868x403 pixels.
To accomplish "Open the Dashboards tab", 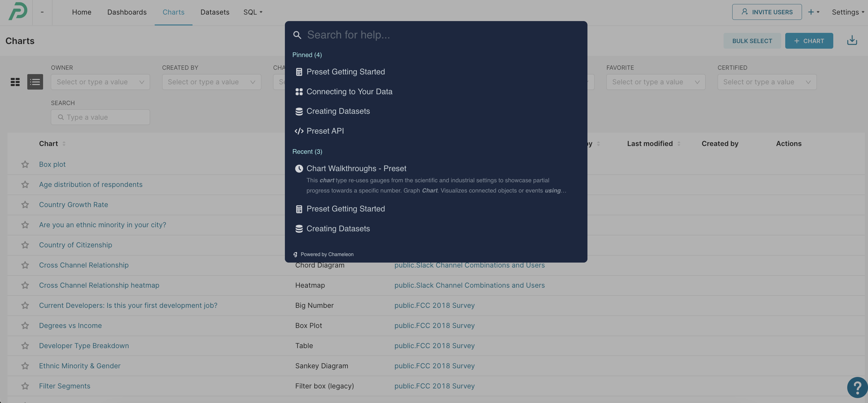I will pyautogui.click(x=127, y=12).
